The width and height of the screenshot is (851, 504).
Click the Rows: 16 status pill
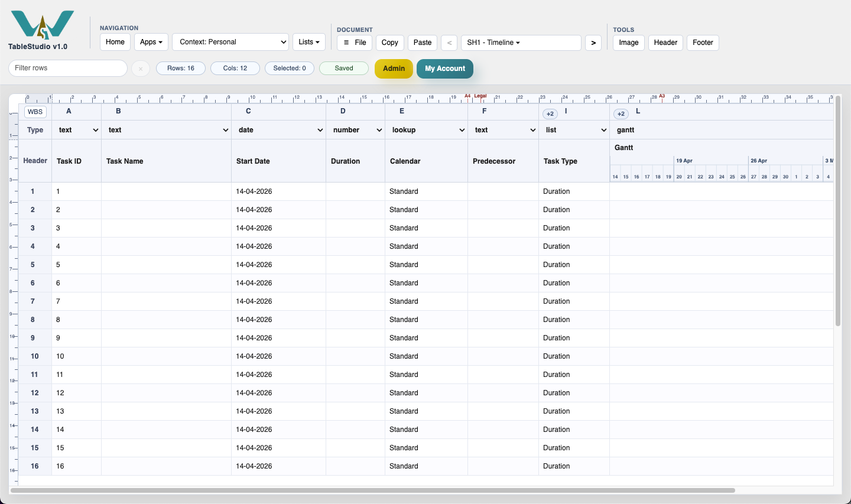tap(181, 69)
